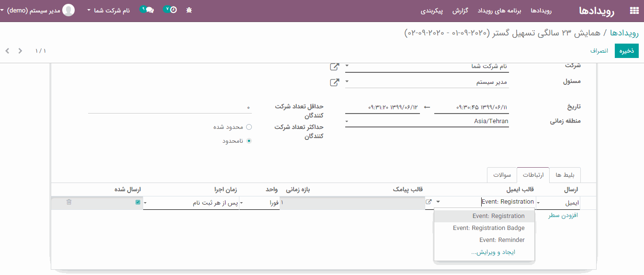Open the 'پیکربندی' menu

tap(432, 10)
